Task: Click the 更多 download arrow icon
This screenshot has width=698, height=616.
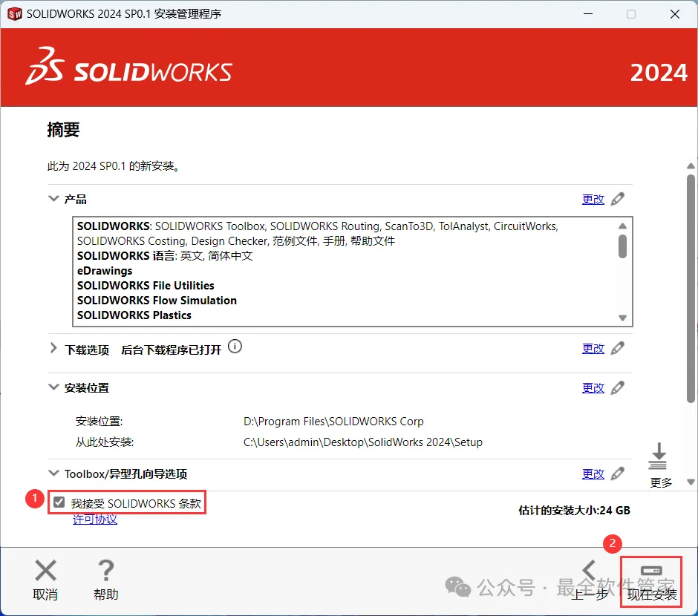Action: pyautogui.click(x=659, y=456)
